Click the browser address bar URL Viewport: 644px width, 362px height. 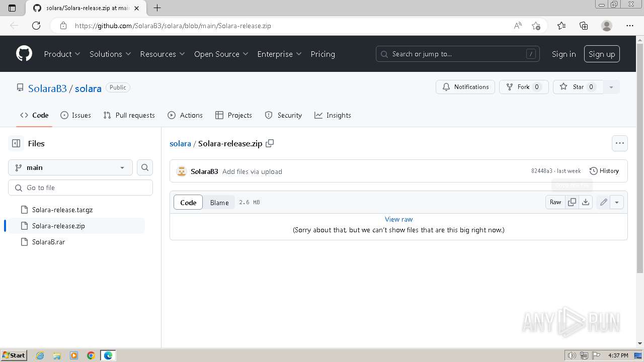click(x=173, y=26)
